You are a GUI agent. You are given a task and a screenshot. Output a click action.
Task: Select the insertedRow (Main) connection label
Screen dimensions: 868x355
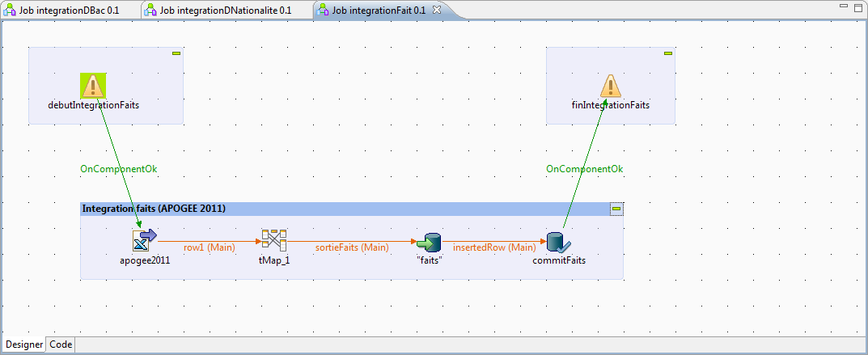(494, 247)
